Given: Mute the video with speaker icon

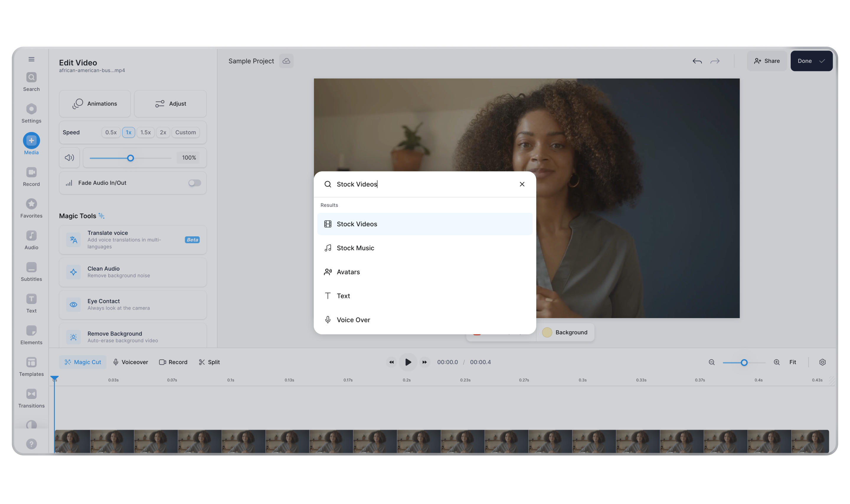Looking at the screenshot, I should coord(69,158).
